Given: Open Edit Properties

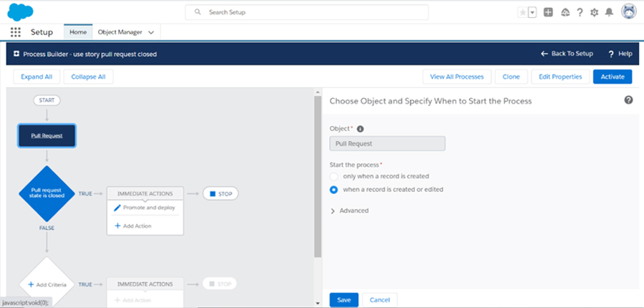Looking at the screenshot, I should coord(560,77).
